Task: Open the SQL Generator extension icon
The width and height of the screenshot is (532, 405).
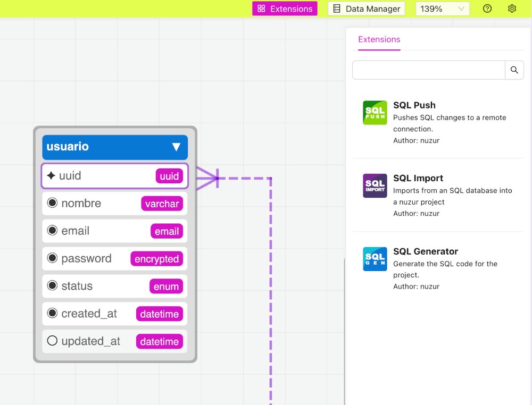Action: (x=375, y=258)
